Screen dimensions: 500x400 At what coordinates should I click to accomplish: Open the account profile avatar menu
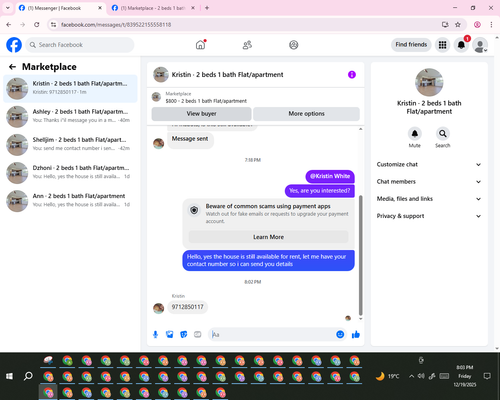tap(480, 45)
